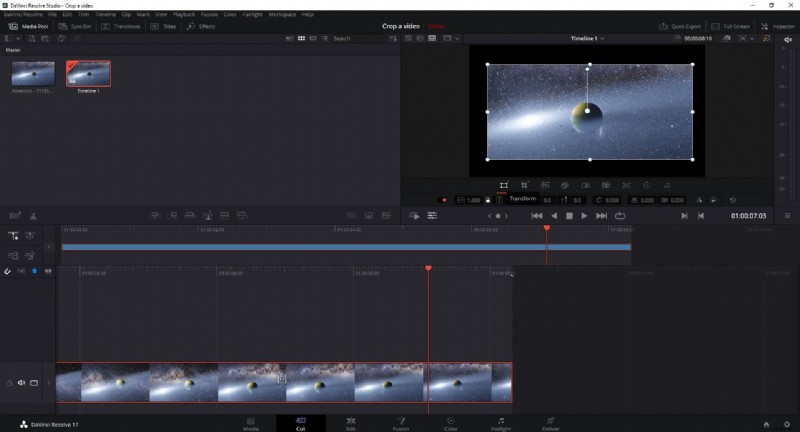The width and height of the screenshot is (800, 432).
Task: Open the Stabilization camera icon
Action: click(606, 185)
